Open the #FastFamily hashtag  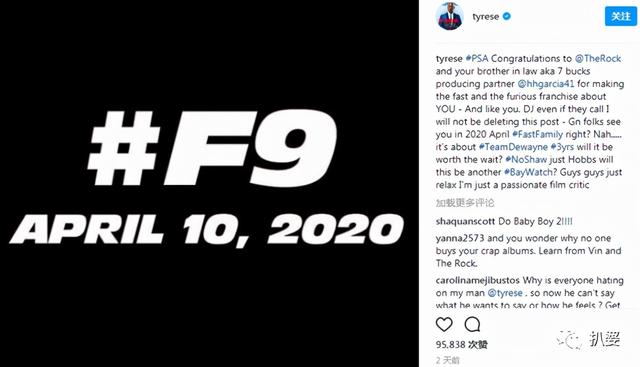[537, 134]
